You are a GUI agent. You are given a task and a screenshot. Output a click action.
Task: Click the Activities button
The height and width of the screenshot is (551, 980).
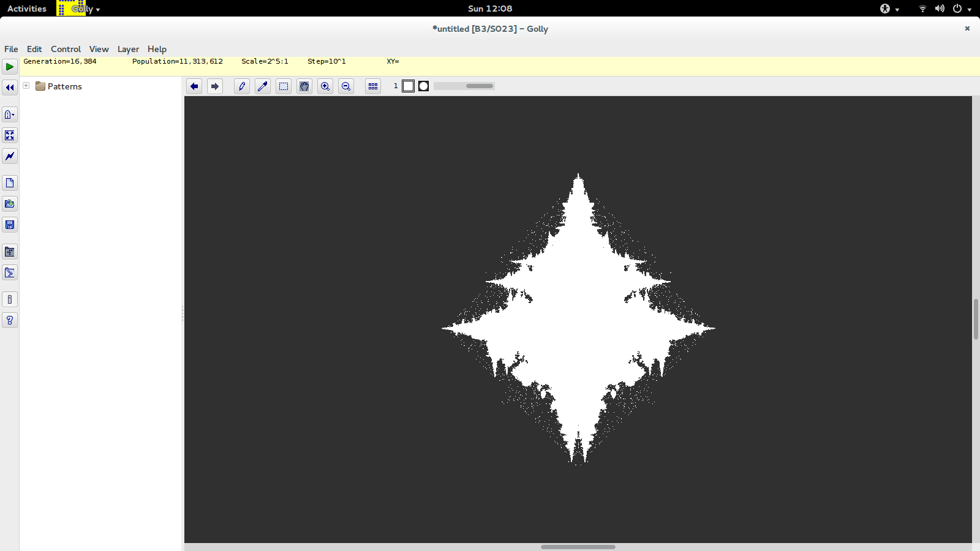click(27, 9)
